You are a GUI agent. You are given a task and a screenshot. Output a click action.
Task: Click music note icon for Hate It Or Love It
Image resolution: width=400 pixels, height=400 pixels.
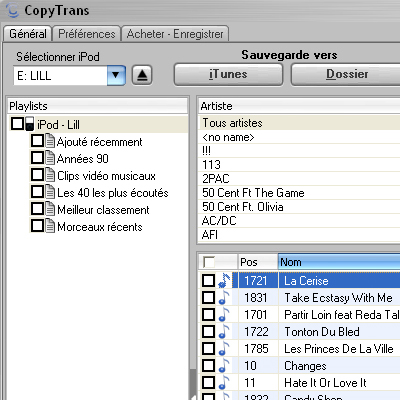224,382
